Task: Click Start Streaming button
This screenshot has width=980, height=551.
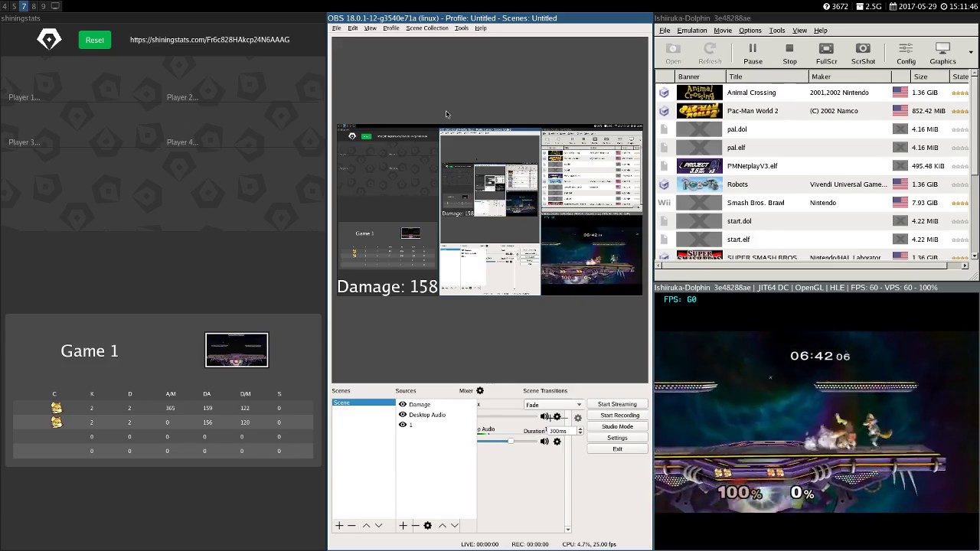Action: coord(617,404)
